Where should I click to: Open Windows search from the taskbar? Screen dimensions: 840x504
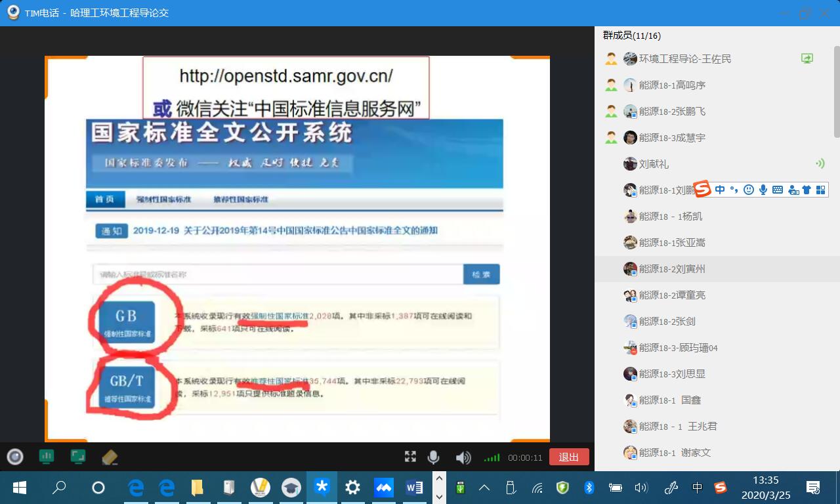pyautogui.click(x=59, y=488)
